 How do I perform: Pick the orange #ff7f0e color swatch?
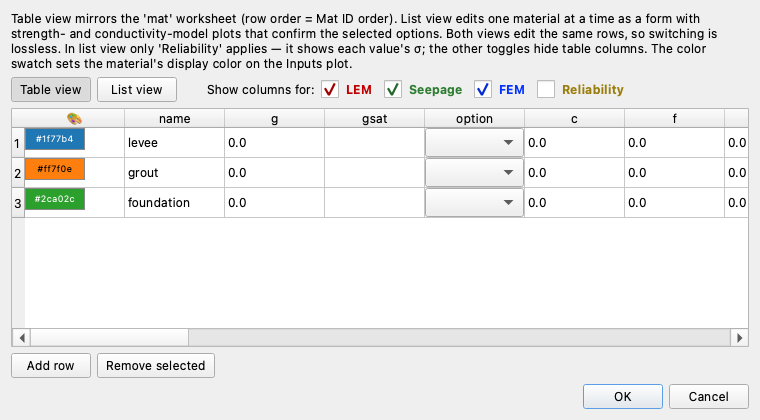[x=55, y=169]
